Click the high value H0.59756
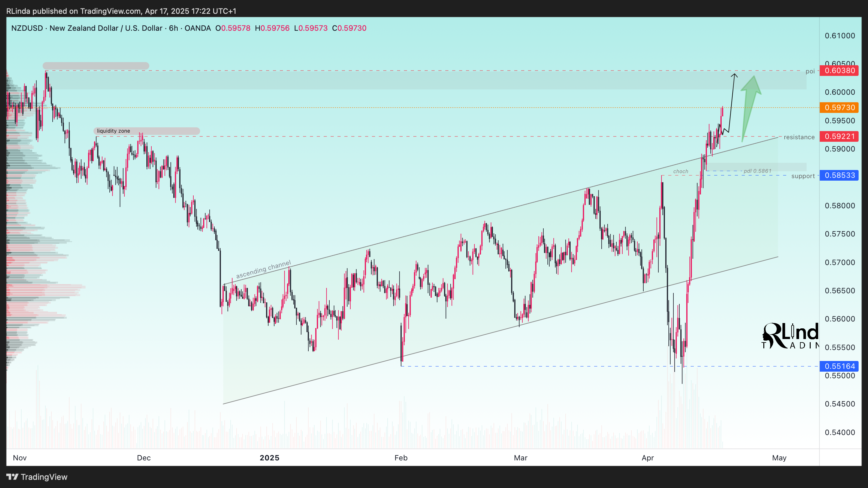This screenshot has width=868, height=488. (x=272, y=28)
